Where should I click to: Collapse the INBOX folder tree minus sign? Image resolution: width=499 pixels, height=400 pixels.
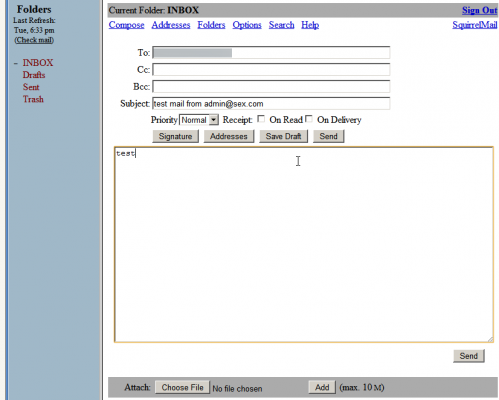(x=16, y=63)
